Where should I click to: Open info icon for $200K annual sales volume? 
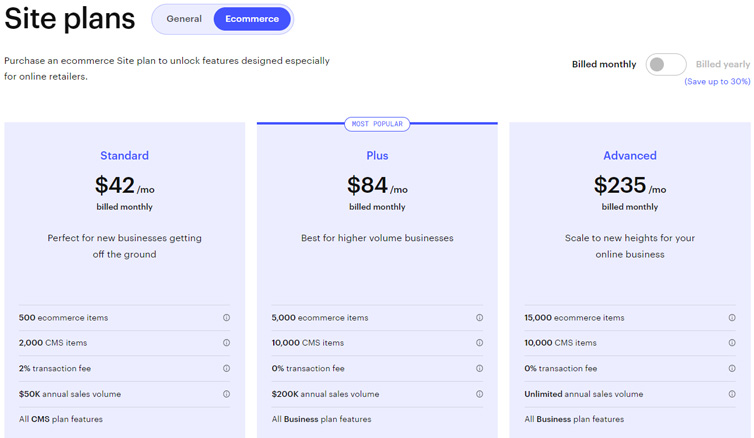[x=479, y=394]
